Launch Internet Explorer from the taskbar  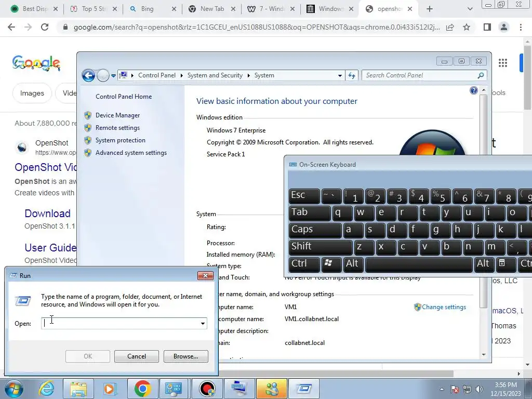pyautogui.click(x=46, y=389)
